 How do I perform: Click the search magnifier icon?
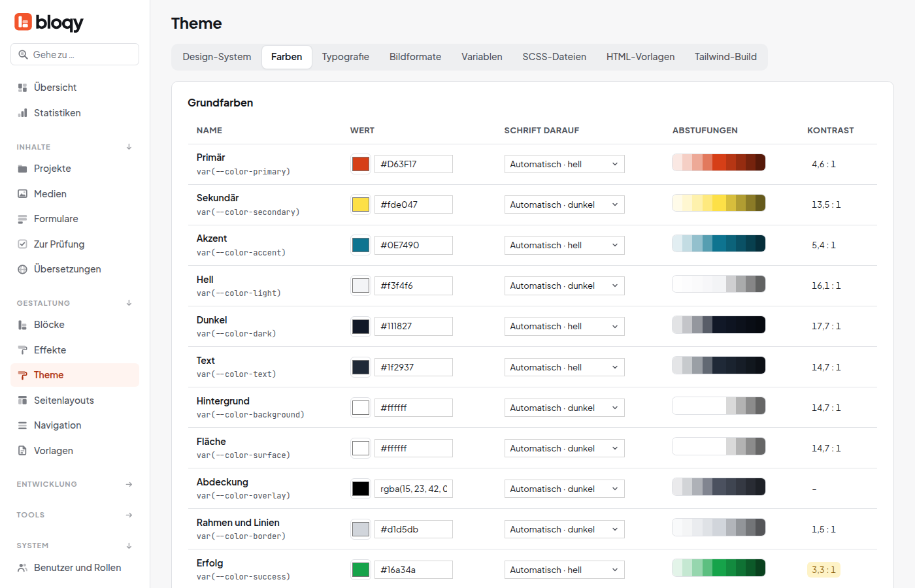tap(23, 55)
